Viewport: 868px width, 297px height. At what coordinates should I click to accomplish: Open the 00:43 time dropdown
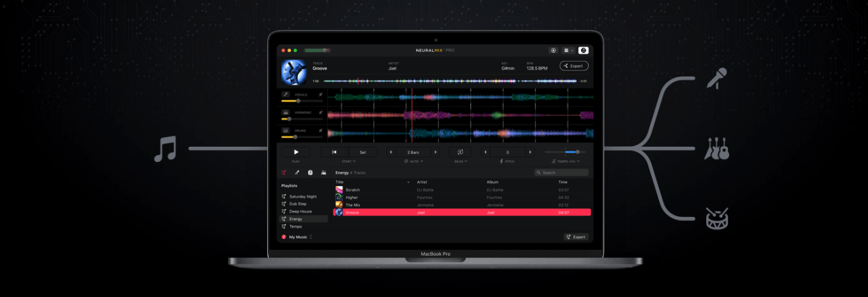point(461,161)
